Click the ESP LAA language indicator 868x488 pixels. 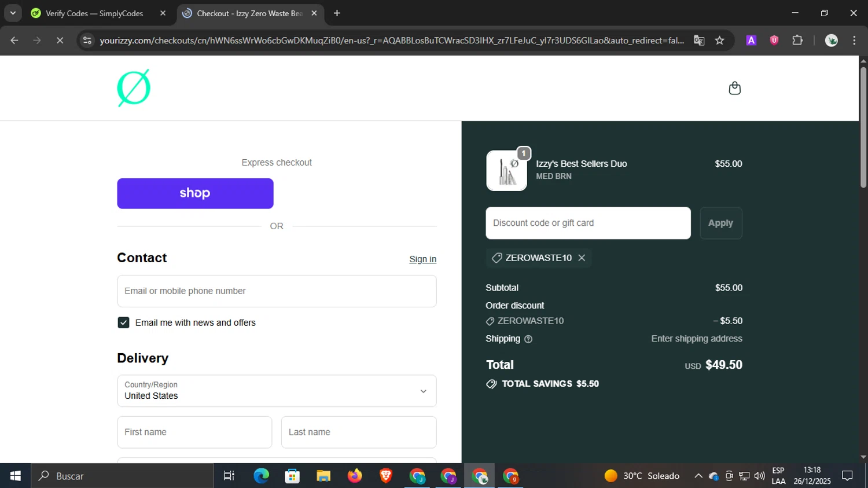tap(778, 476)
